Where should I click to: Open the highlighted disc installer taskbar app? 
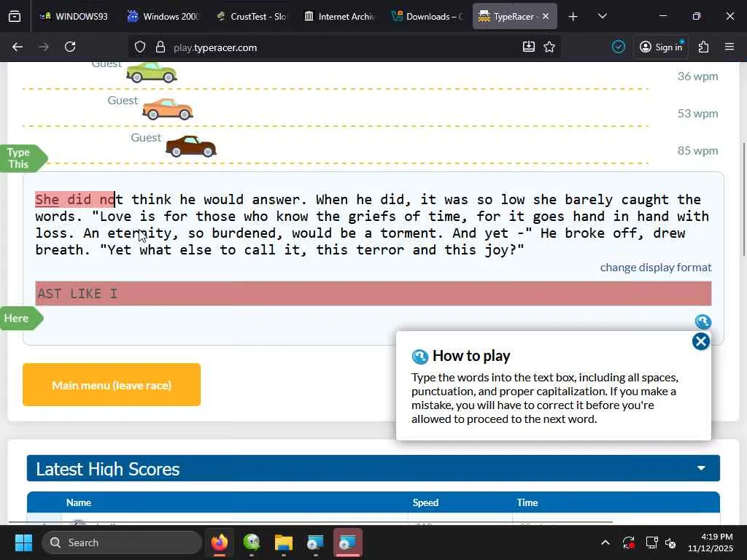click(x=348, y=542)
